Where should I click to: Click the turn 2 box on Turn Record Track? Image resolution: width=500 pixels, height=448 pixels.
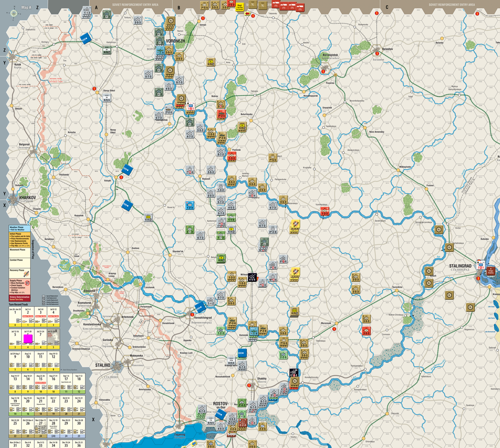[27, 317]
